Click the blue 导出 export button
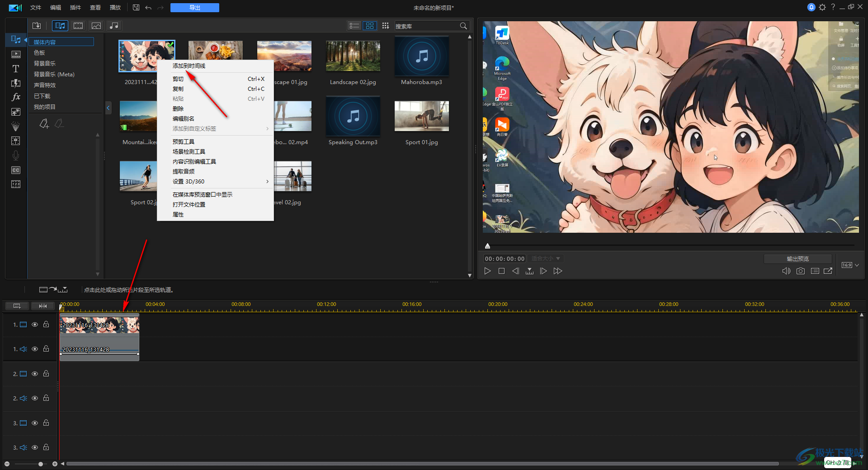This screenshot has height=470, width=868. click(x=195, y=8)
